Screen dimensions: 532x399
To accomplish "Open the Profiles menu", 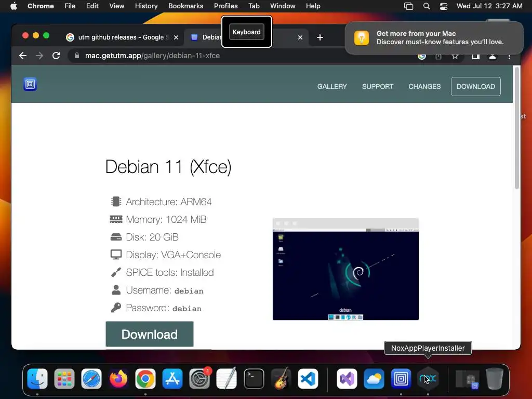I will coord(225,6).
